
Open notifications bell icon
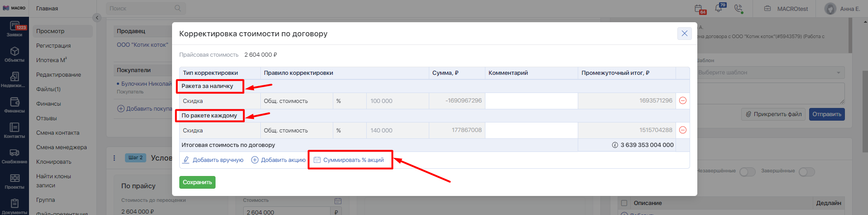(x=719, y=9)
